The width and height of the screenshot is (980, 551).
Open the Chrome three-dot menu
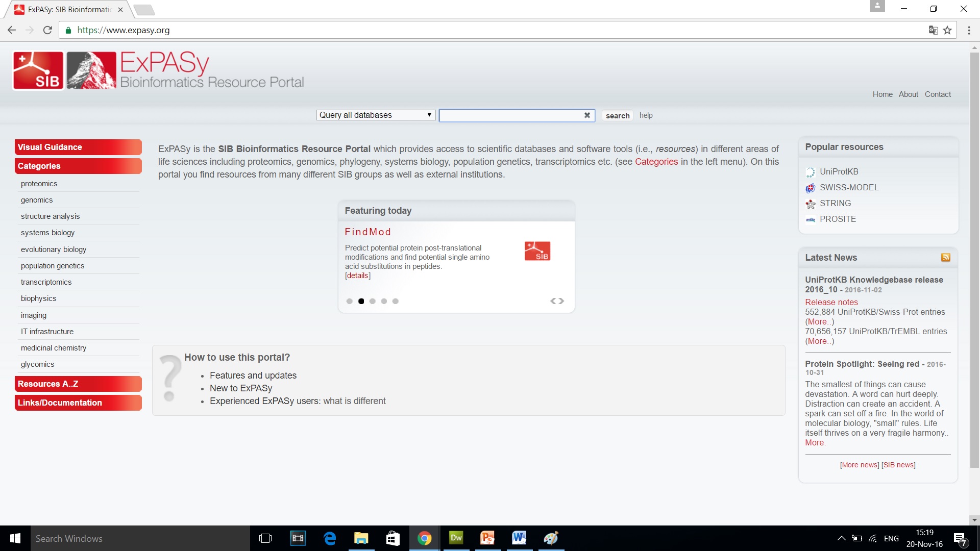pyautogui.click(x=969, y=30)
